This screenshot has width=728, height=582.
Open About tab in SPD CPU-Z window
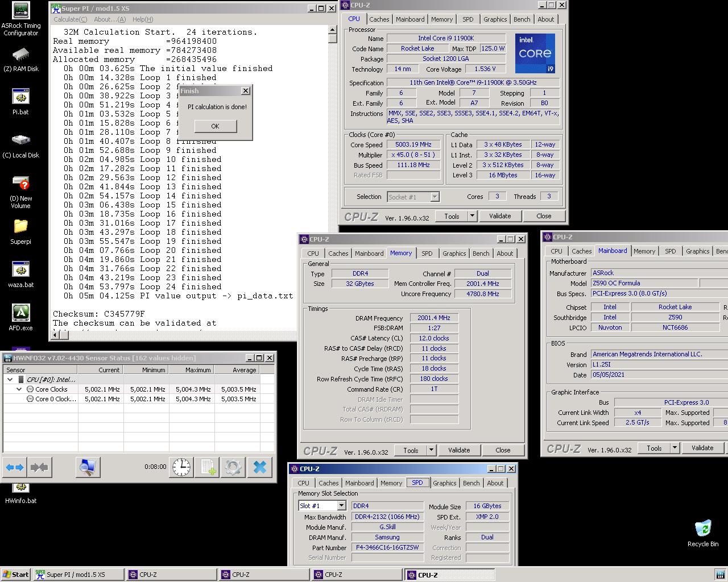495,483
